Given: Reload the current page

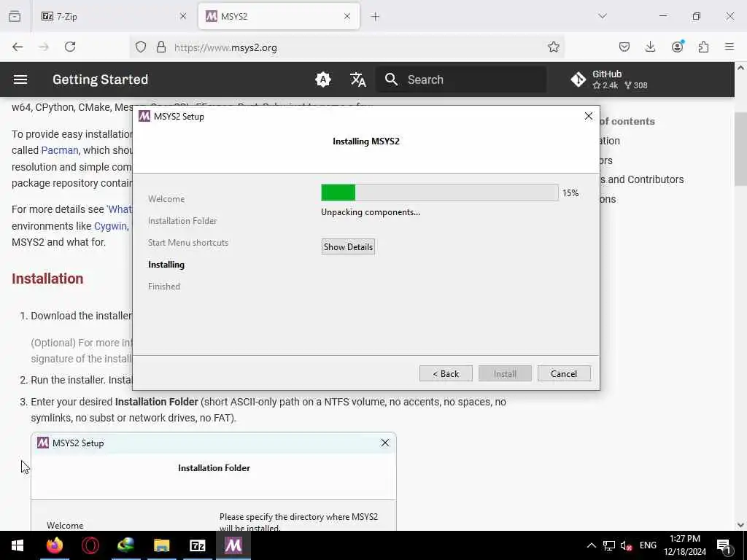Looking at the screenshot, I should tap(70, 47).
